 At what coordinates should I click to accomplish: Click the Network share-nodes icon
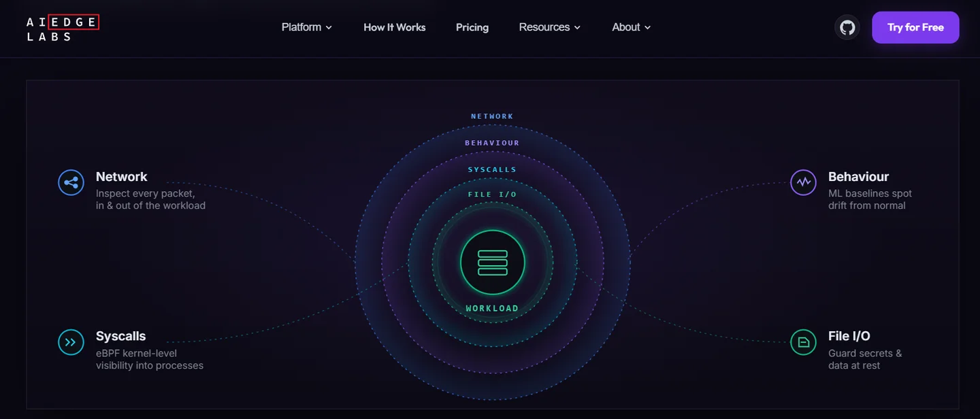click(71, 182)
